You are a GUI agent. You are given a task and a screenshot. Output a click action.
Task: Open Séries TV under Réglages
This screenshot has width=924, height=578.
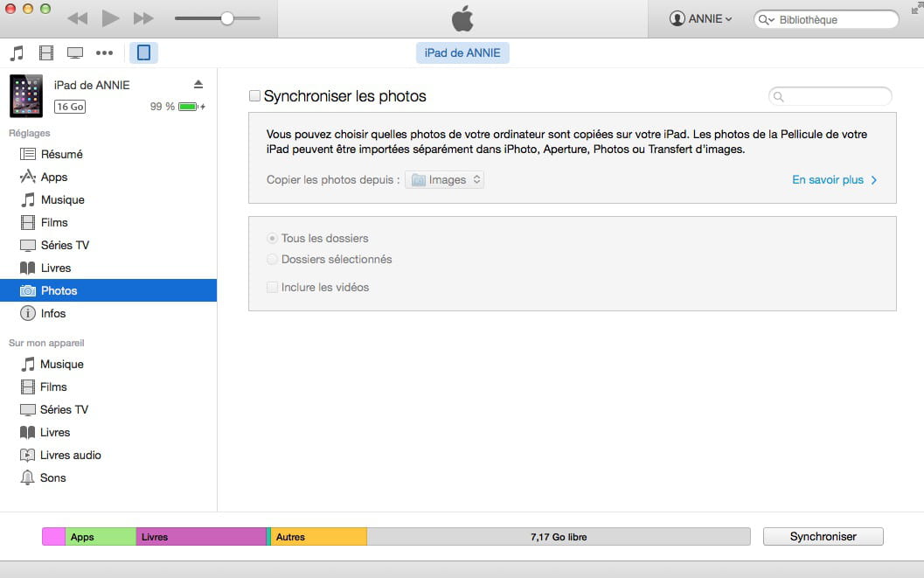108,245
